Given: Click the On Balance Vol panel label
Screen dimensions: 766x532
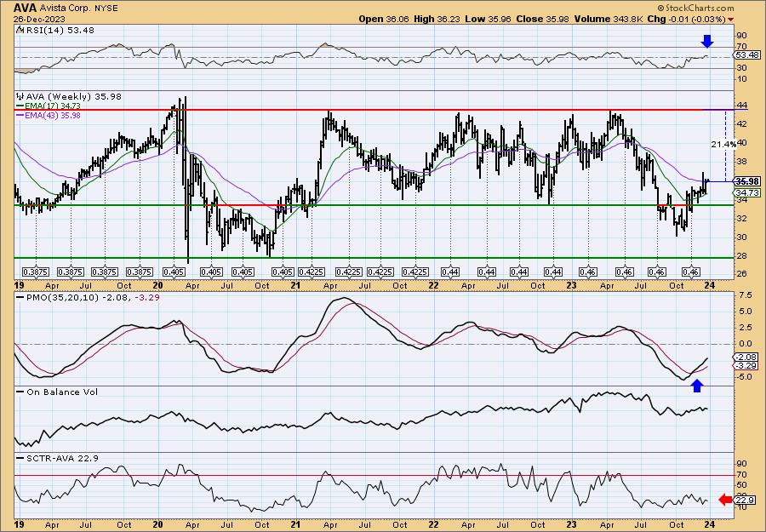Looking at the screenshot, I should click(62, 392).
